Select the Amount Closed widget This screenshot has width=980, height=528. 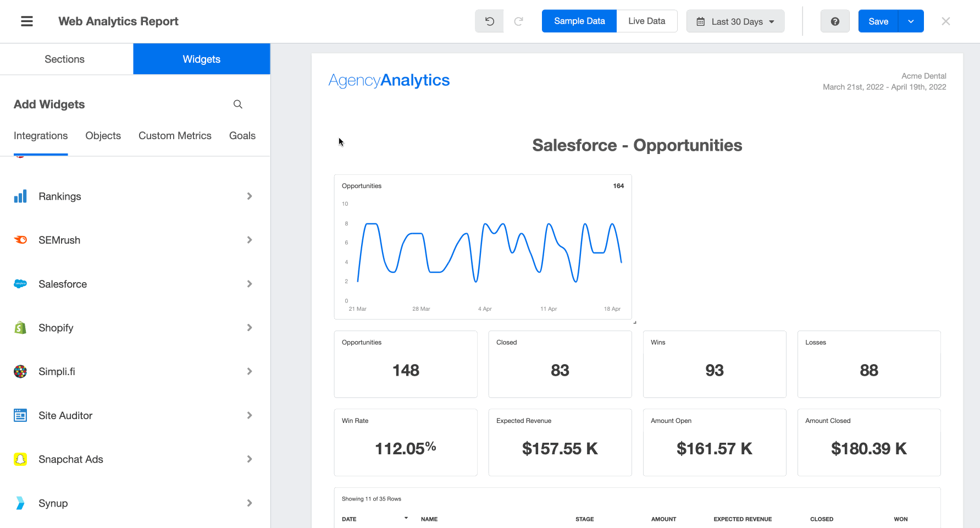(x=869, y=442)
